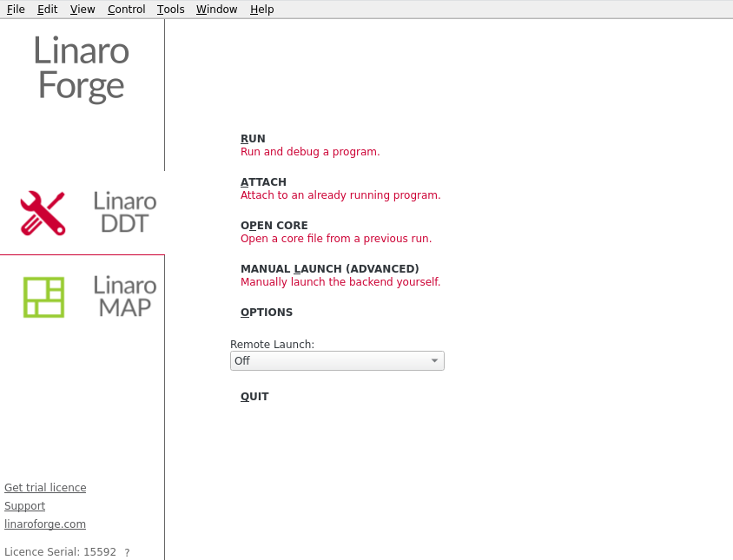Click the green Linaro MAP grid icon
This screenshot has width=733, height=560.
tap(43, 297)
